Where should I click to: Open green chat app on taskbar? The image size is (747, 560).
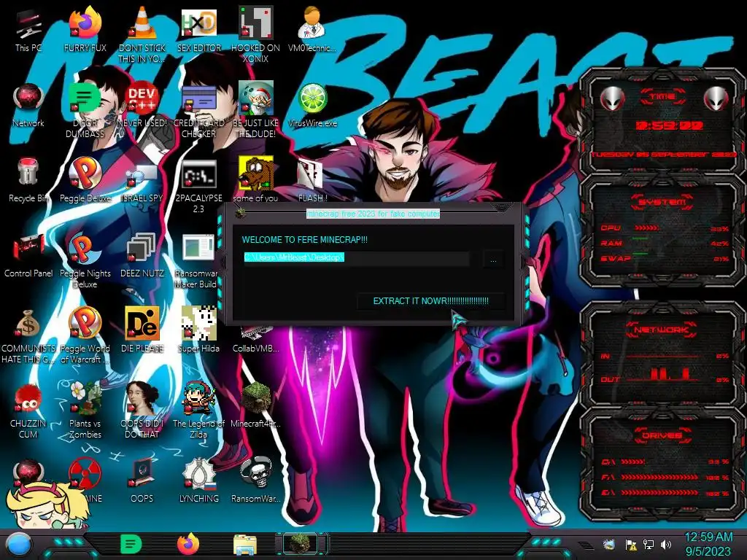(131, 544)
